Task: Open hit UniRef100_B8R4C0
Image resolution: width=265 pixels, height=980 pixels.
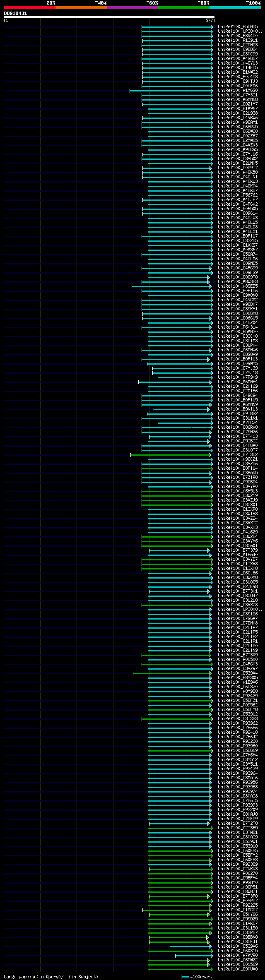Action: click(238, 36)
